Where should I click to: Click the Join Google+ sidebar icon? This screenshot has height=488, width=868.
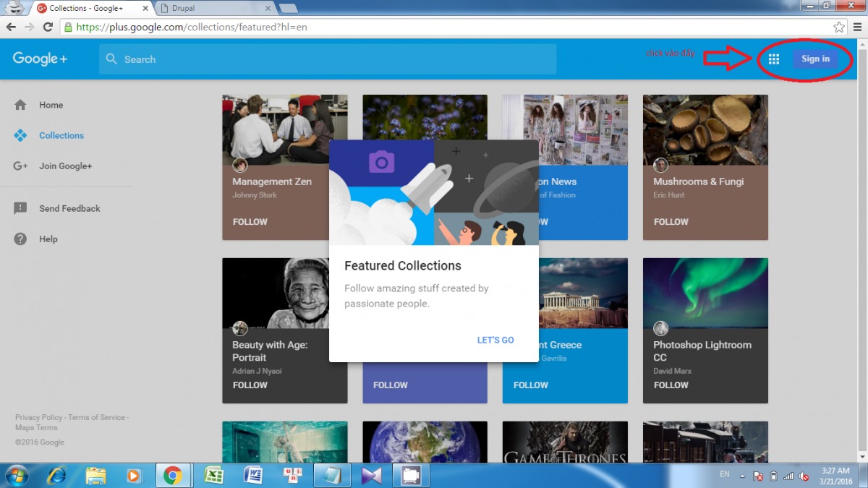[x=21, y=166]
